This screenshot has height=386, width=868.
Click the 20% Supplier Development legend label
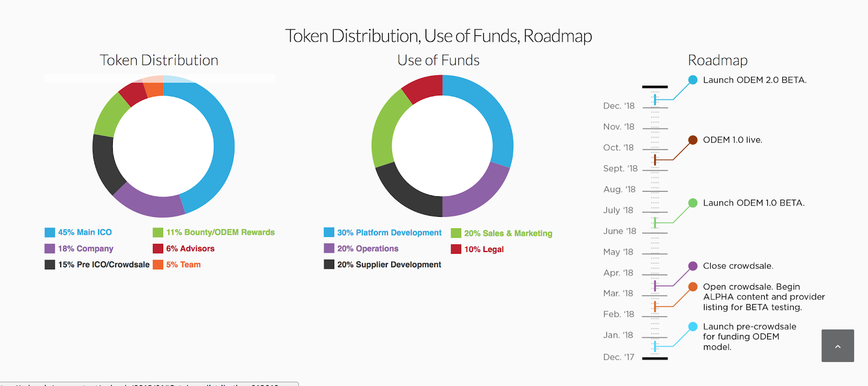click(389, 265)
